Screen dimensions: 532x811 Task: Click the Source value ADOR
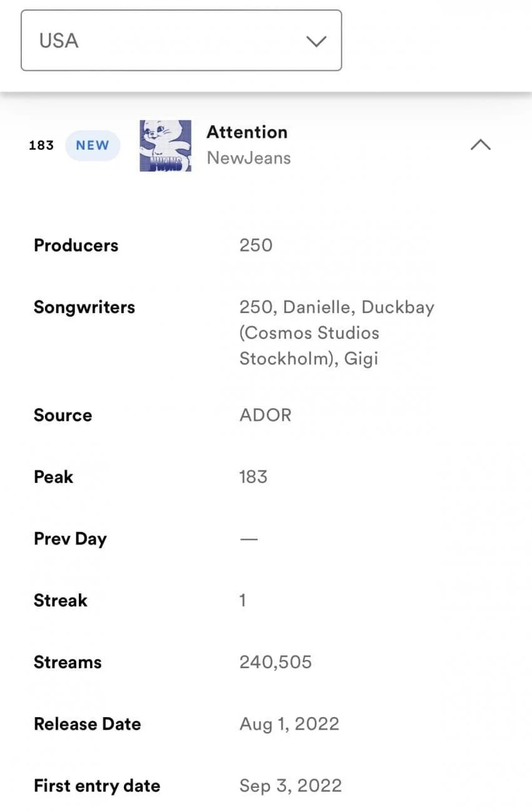[x=265, y=415]
